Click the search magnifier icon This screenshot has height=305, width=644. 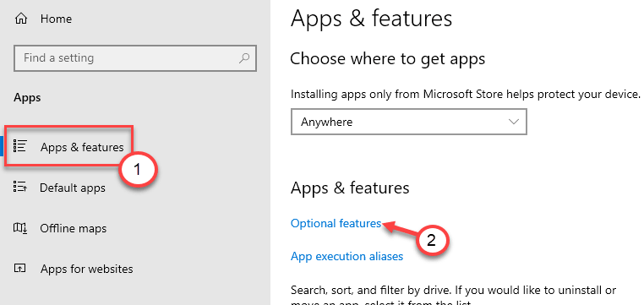coord(244,58)
